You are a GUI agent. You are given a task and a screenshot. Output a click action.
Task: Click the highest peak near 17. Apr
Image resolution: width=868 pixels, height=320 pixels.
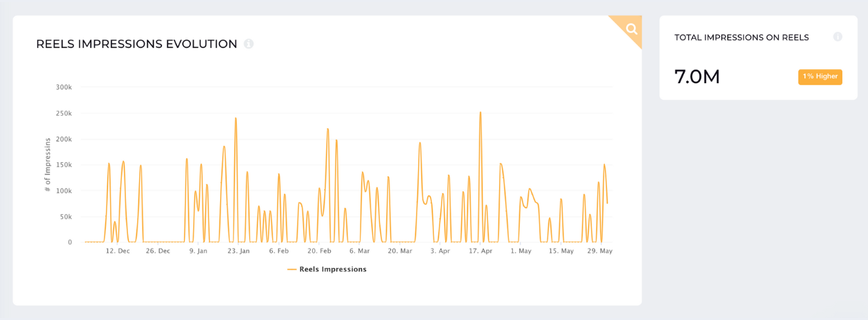tap(480, 113)
